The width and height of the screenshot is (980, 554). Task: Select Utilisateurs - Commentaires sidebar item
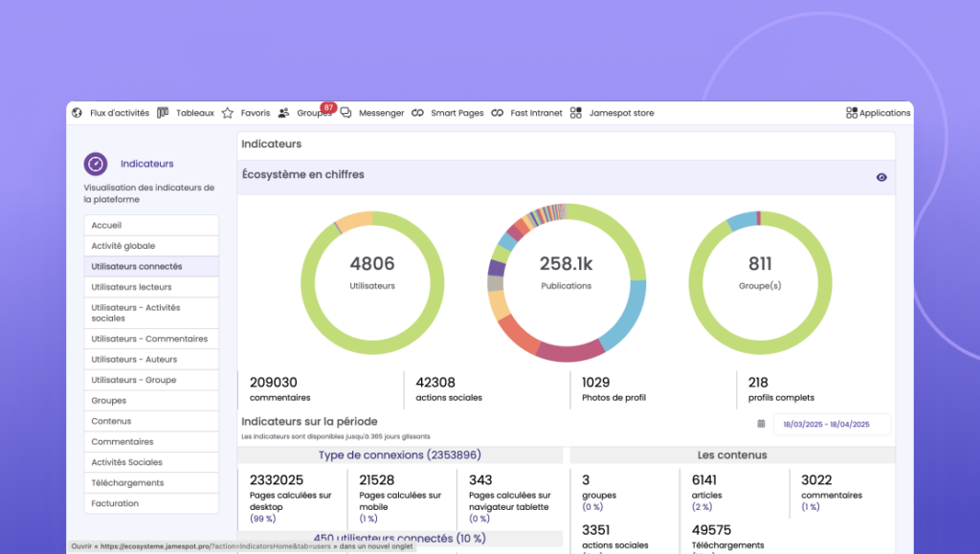pos(151,339)
